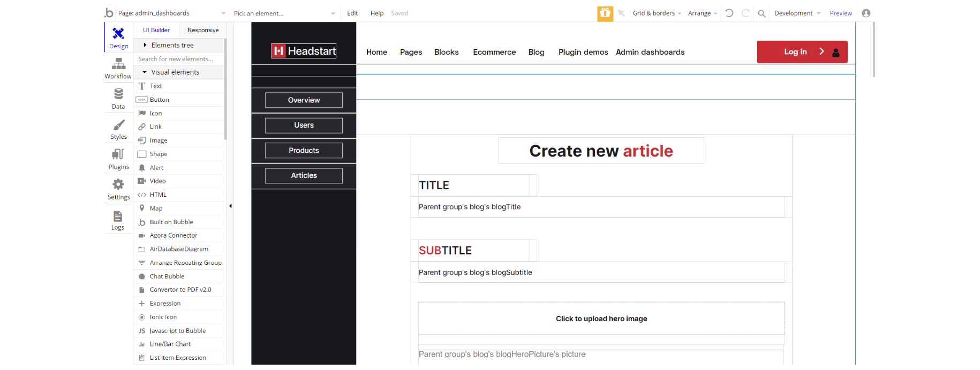Select the Link element
This screenshot has height=370, width=980.
179,127
